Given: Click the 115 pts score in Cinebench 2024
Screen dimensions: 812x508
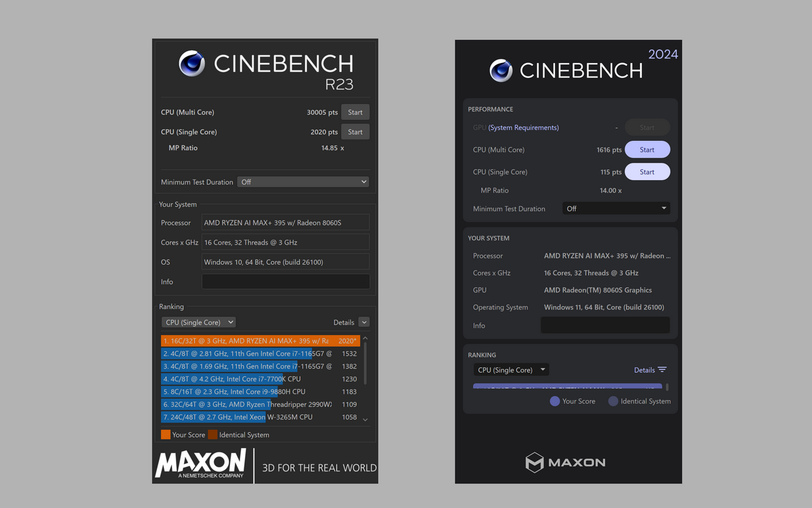Looking at the screenshot, I should [611, 172].
